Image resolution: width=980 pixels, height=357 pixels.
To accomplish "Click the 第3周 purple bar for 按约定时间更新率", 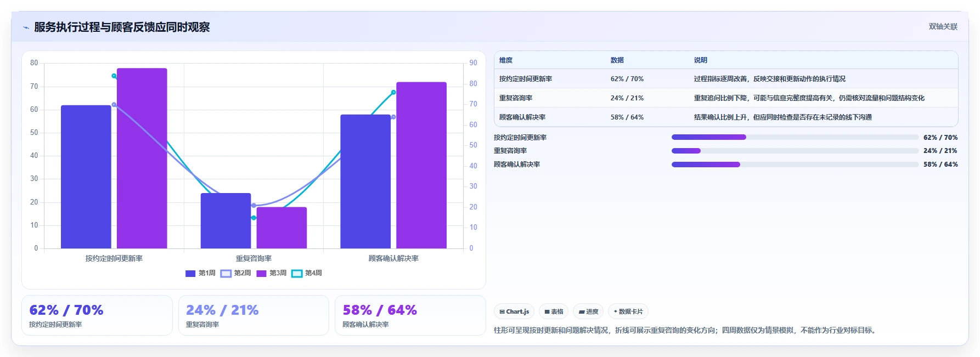I will pyautogui.click(x=142, y=158).
